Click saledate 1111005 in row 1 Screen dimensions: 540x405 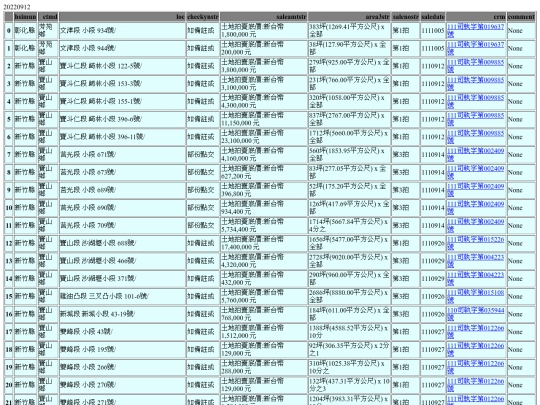click(x=433, y=48)
